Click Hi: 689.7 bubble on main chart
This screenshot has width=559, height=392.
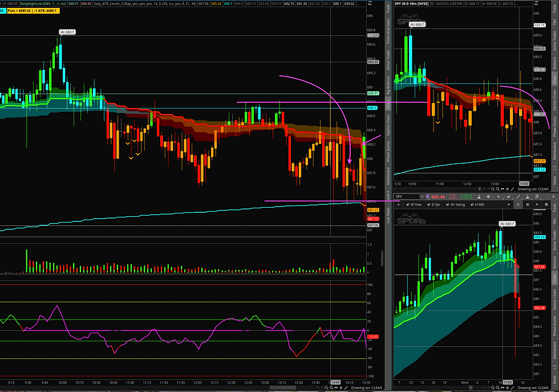pyautogui.click(x=67, y=32)
